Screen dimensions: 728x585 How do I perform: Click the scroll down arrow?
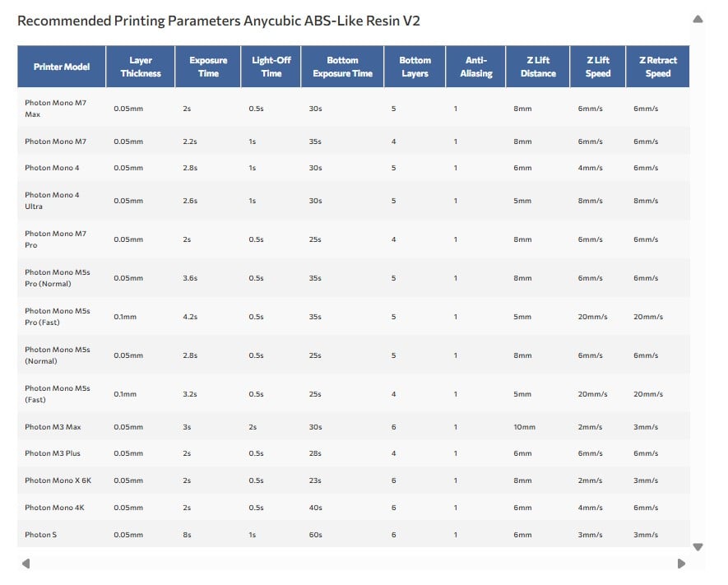[x=698, y=547]
